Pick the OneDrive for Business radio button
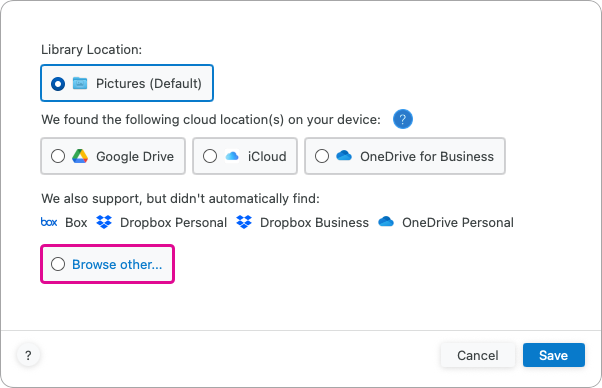This screenshot has width=602, height=388. point(322,156)
